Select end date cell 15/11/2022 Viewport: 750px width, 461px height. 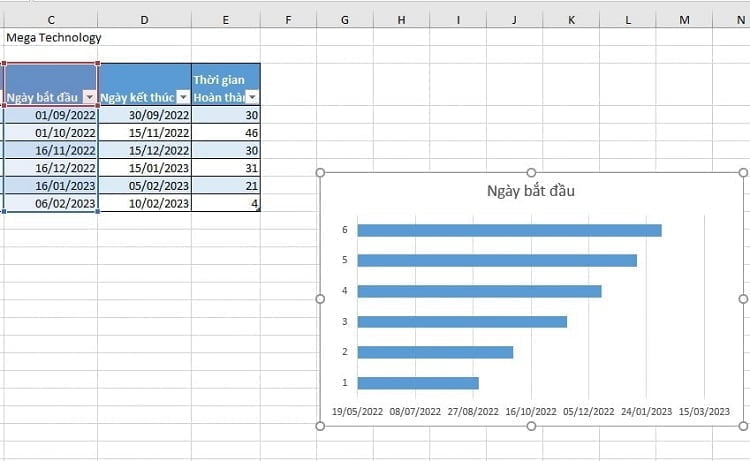(x=145, y=132)
